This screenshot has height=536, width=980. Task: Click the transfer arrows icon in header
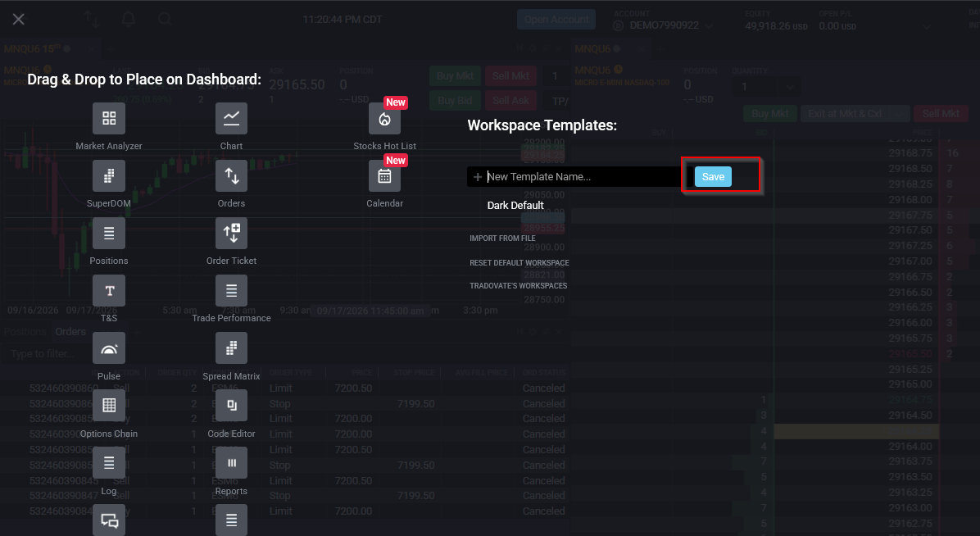92,20
